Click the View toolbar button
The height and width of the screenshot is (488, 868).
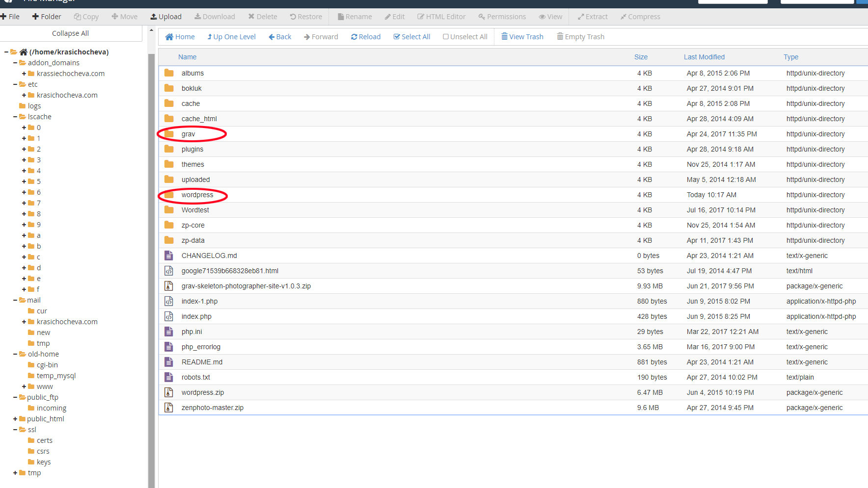click(550, 17)
